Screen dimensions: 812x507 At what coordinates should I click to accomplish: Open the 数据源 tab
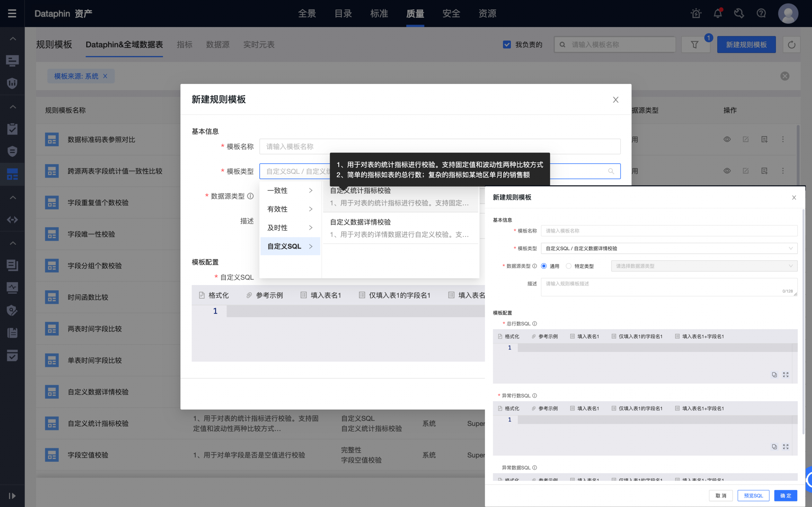[218, 45]
